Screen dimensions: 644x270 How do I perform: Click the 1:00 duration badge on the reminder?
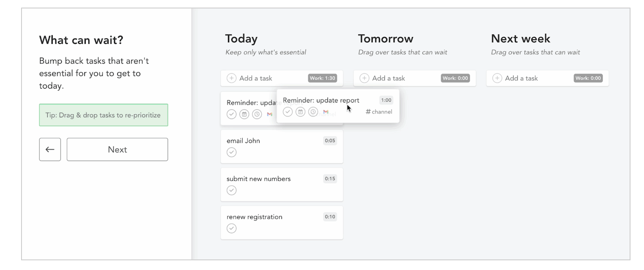point(386,100)
